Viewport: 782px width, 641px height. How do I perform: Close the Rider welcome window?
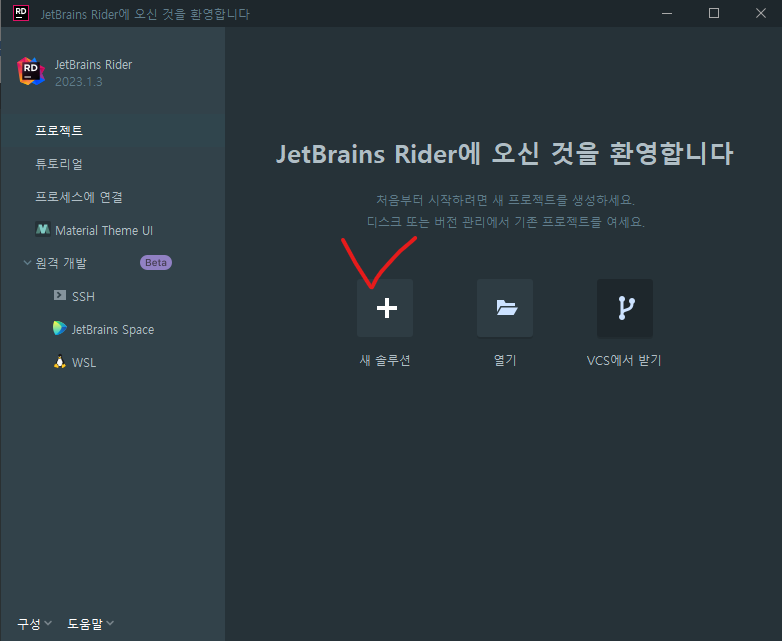click(x=761, y=13)
